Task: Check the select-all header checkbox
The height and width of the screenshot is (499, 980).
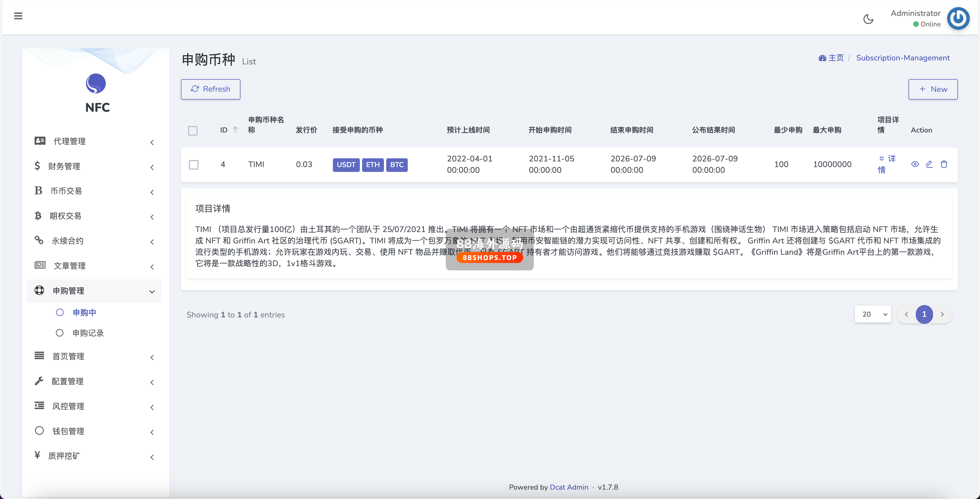Action: coord(193,130)
